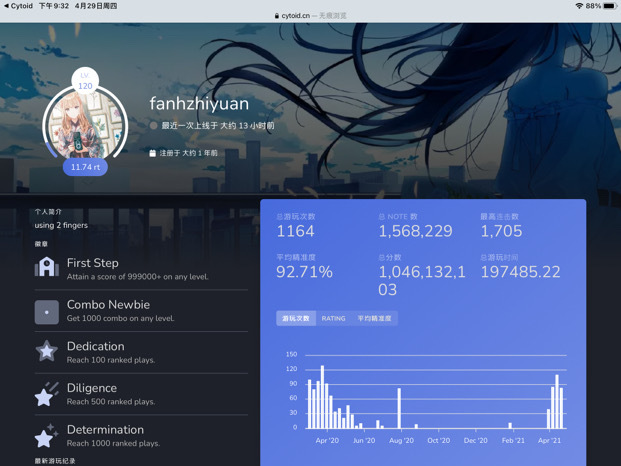
Task: Click the calendar icon beside registration date
Action: point(152,153)
